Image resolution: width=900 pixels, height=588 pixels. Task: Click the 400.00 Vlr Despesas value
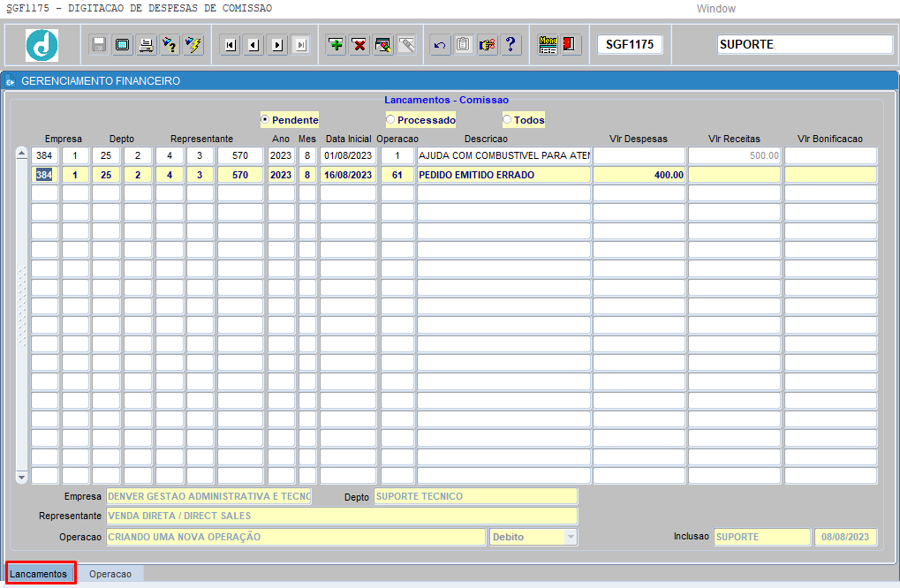click(x=639, y=175)
